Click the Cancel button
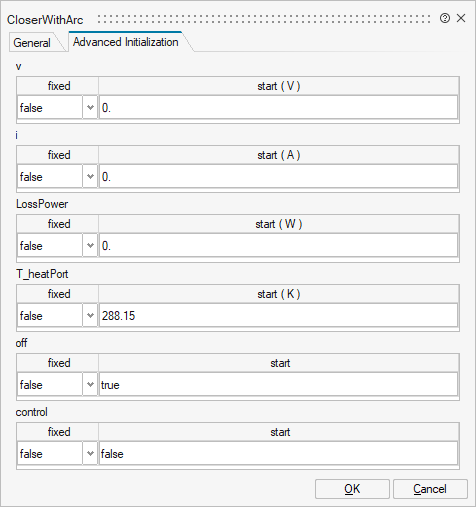Image resolution: width=476 pixels, height=507 pixels. click(x=430, y=489)
